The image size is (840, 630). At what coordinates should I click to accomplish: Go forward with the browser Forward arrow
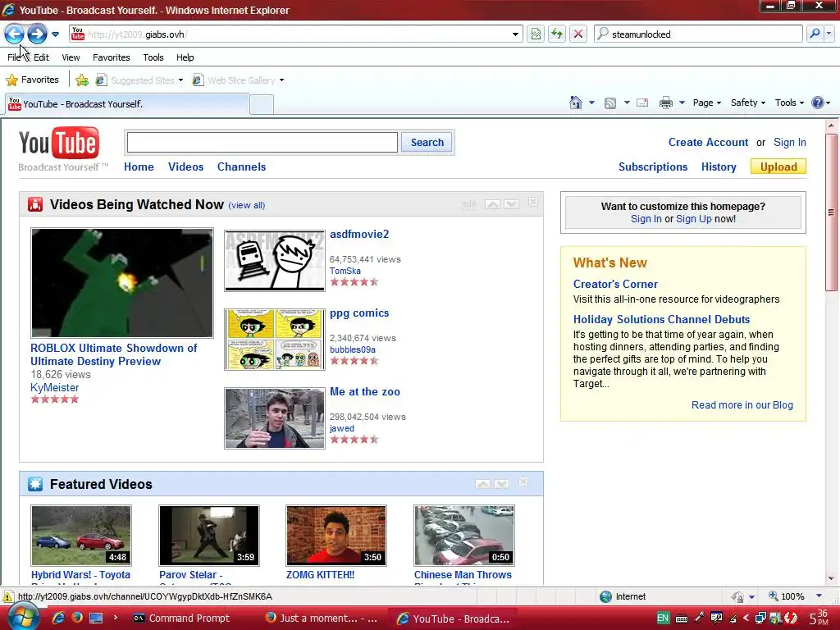pyautogui.click(x=37, y=34)
